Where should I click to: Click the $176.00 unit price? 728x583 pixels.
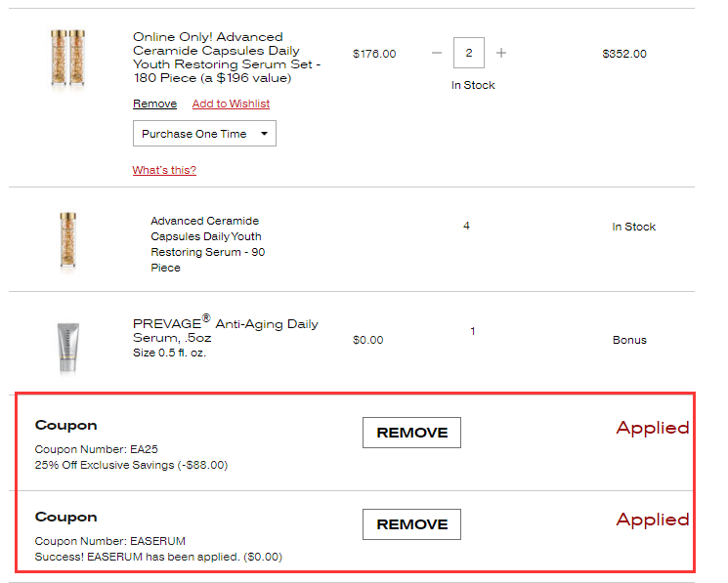(x=374, y=54)
